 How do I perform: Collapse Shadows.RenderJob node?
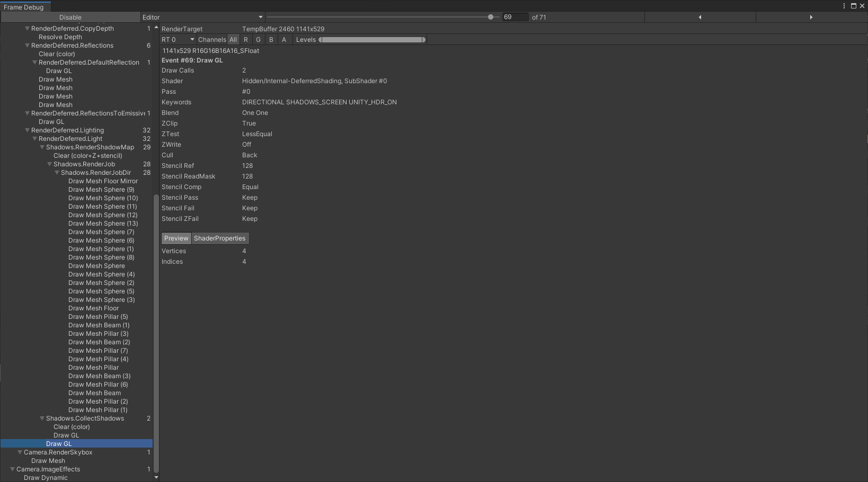click(49, 164)
